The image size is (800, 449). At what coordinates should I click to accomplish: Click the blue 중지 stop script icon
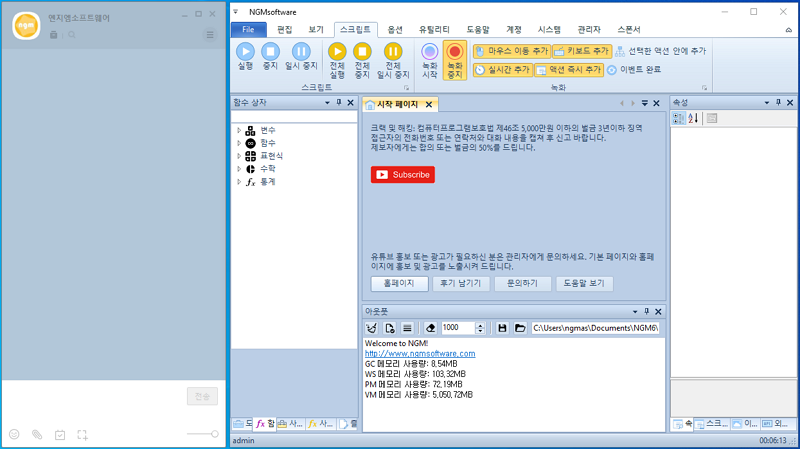pyautogui.click(x=270, y=52)
